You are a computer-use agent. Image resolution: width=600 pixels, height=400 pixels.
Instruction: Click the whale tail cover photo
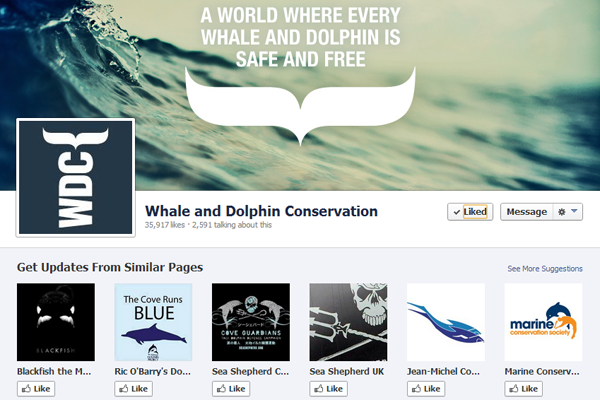point(300,95)
